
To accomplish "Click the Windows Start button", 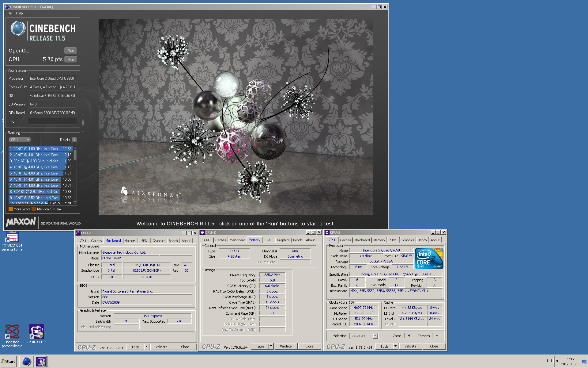I will tap(9, 362).
